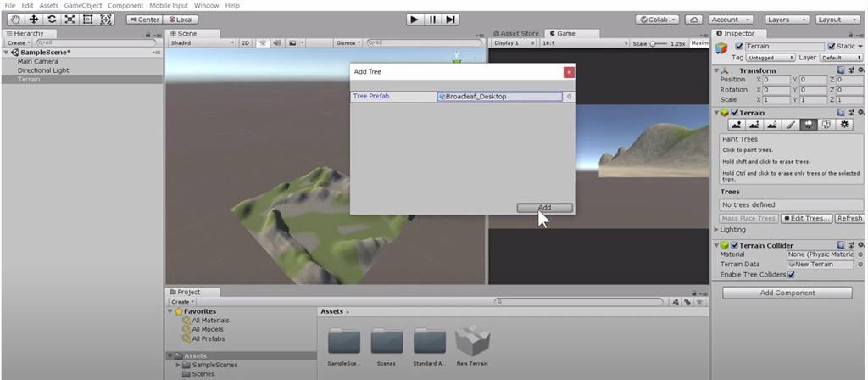Adjust the Game view Scale slider

659,42
